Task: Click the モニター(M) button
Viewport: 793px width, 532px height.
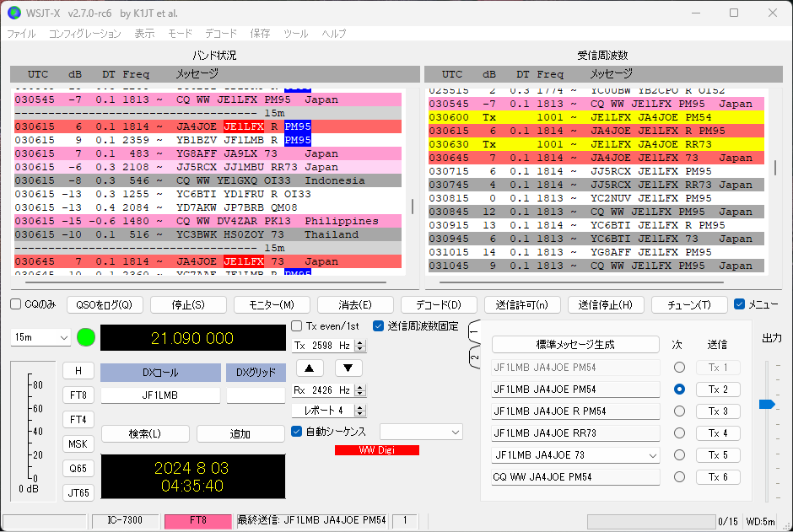Action: click(272, 304)
